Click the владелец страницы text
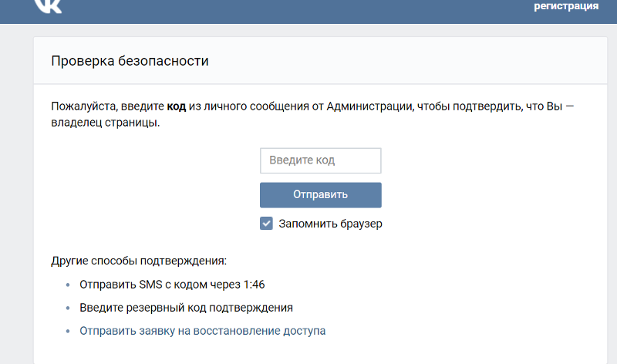The image size is (617, 364). (105, 123)
